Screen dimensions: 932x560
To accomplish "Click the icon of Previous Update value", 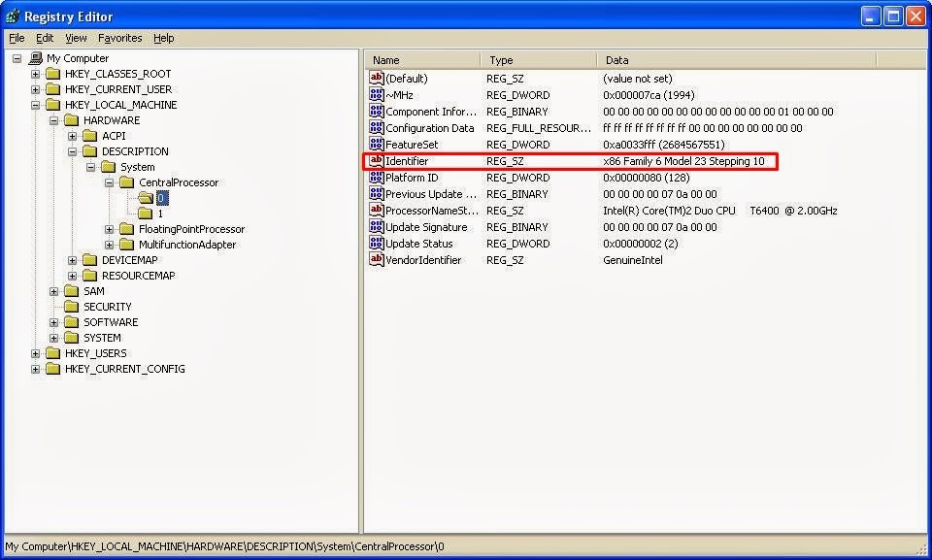I will (377, 194).
